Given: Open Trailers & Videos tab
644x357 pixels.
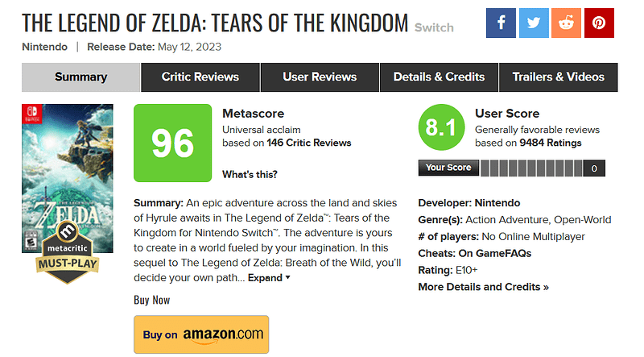Looking at the screenshot, I should coord(558,77).
